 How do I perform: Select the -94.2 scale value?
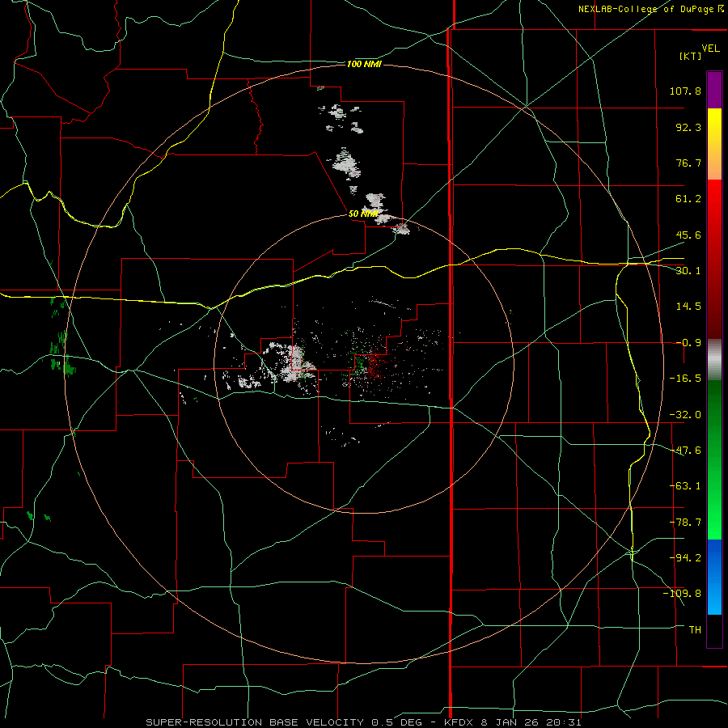tap(685, 558)
